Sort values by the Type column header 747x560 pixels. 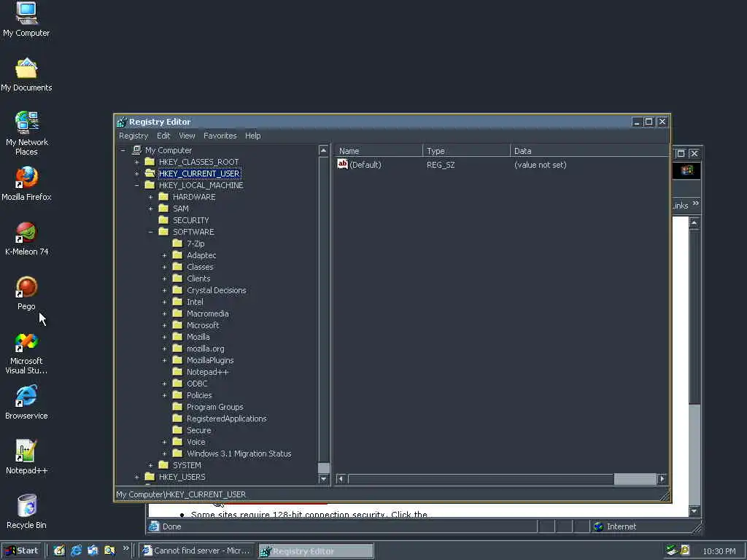[x=466, y=150]
